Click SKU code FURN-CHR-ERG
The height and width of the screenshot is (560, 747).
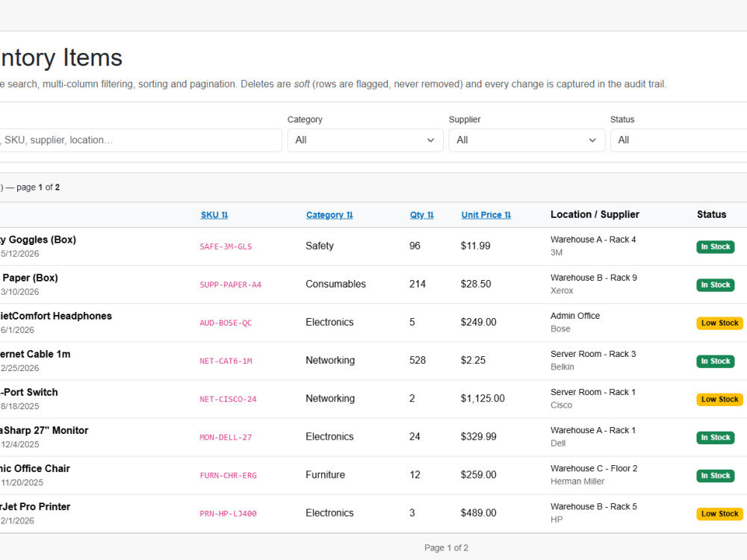pos(228,475)
